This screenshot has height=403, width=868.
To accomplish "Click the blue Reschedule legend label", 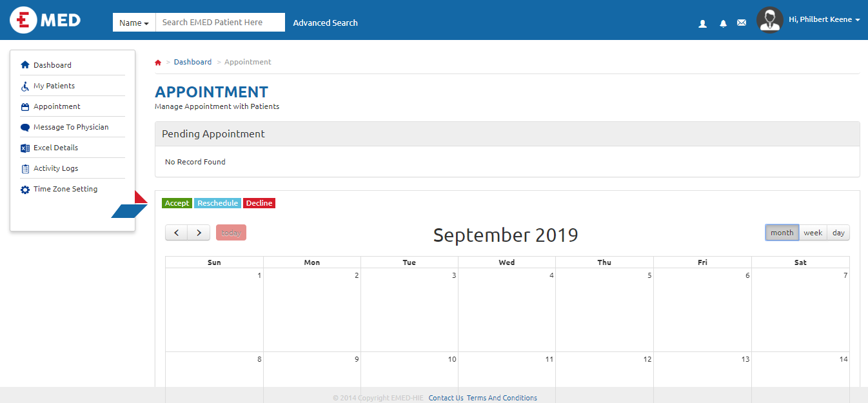I will click(x=217, y=203).
